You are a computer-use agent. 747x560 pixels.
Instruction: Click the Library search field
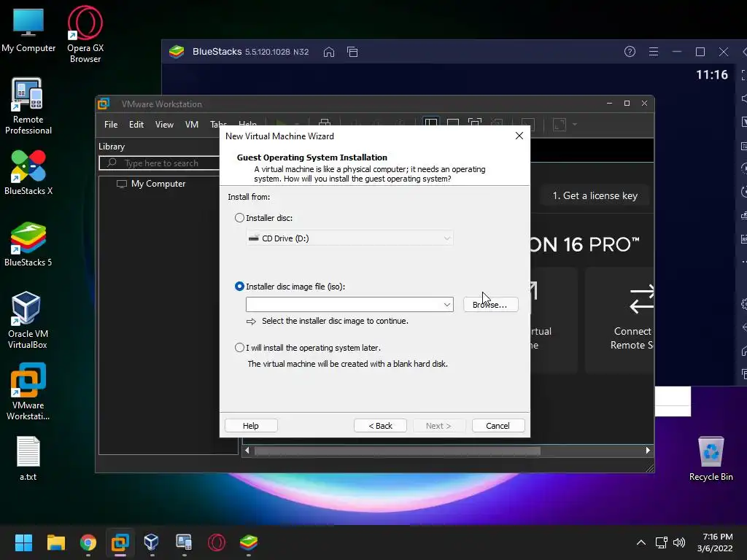(x=160, y=163)
